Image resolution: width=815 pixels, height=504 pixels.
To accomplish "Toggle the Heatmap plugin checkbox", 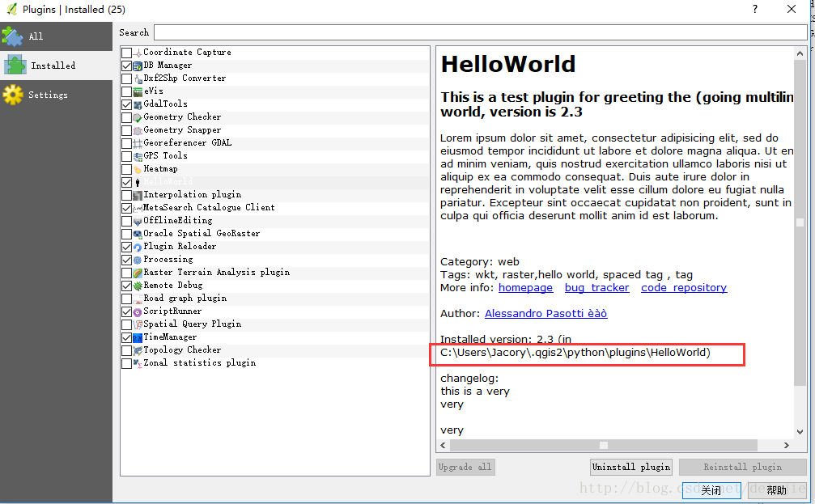I will 126,169.
